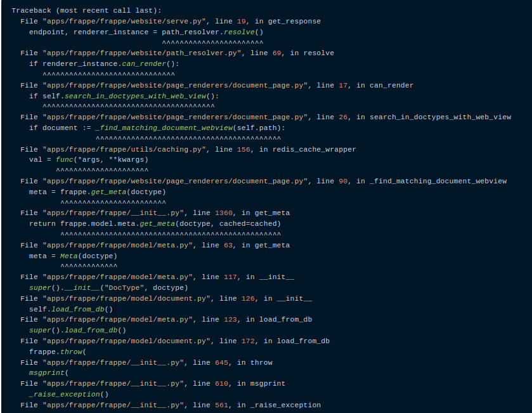
Task: Click the super().__init__("DocType", doctype) line
Action: point(108,288)
